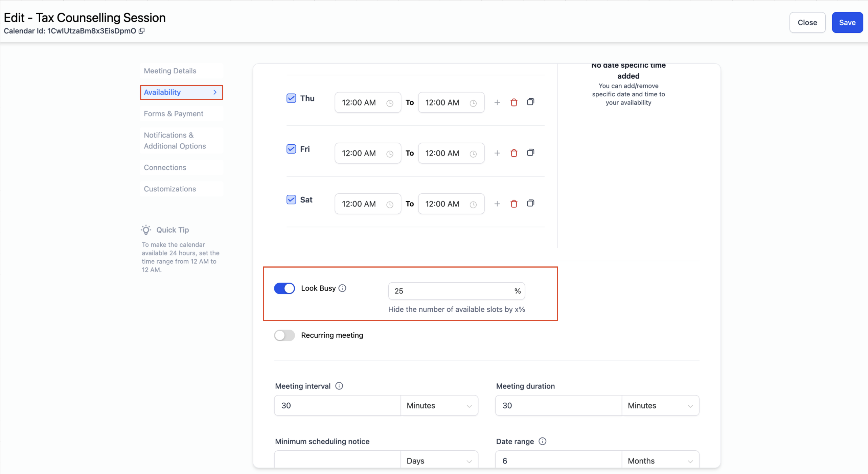Open the Meeting interval Minutes dropdown

pyautogui.click(x=439, y=405)
